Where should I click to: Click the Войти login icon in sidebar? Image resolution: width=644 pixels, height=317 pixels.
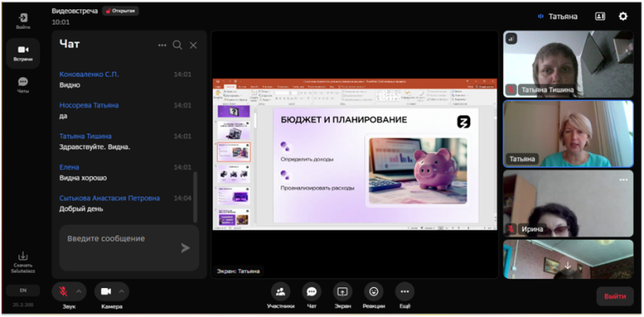(x=23, y=18)
